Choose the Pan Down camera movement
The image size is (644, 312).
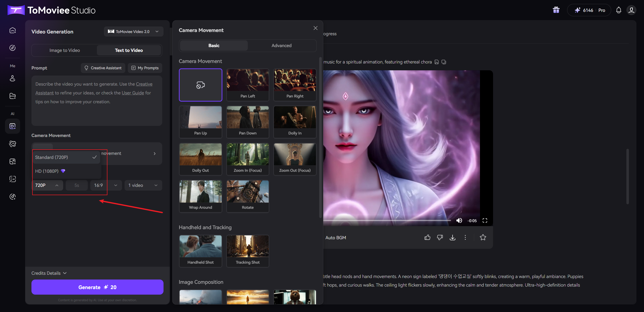(x=248, y=122)
